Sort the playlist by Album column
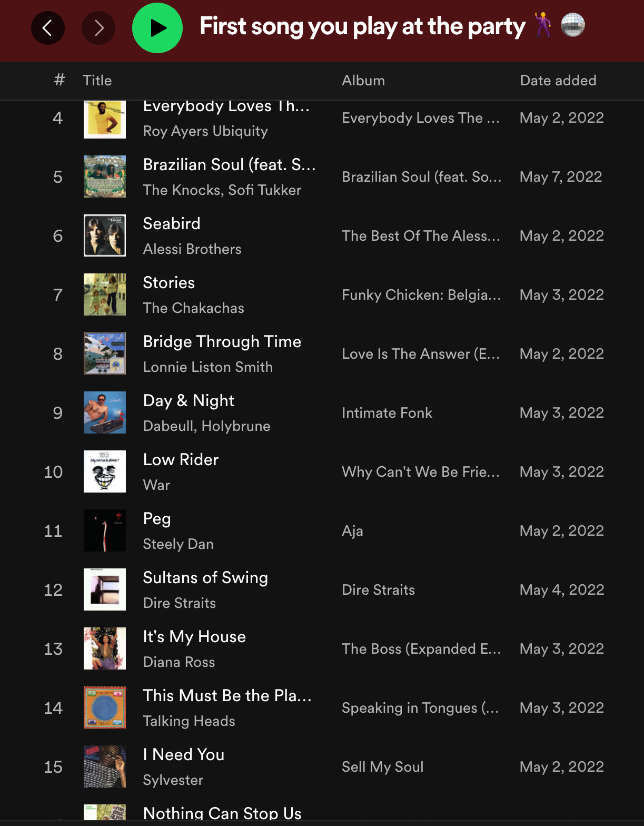Image resolution: width=644 pixels, height=826 pixels. [363, 80]
